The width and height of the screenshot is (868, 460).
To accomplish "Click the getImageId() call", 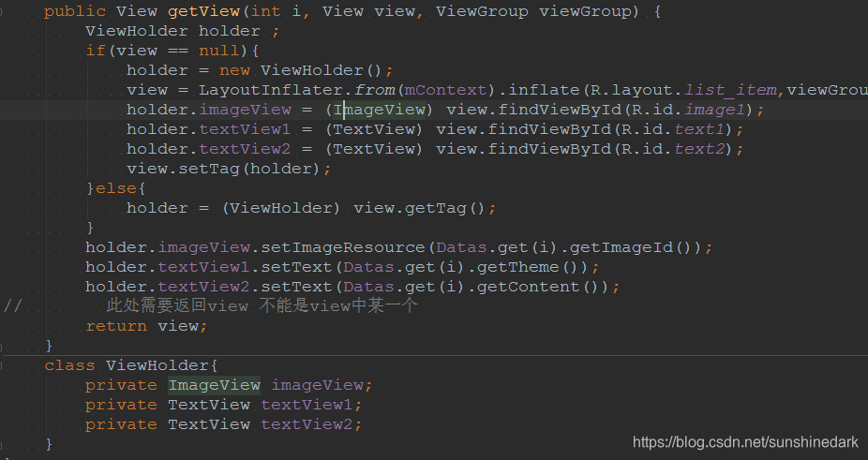I will 630,247.
